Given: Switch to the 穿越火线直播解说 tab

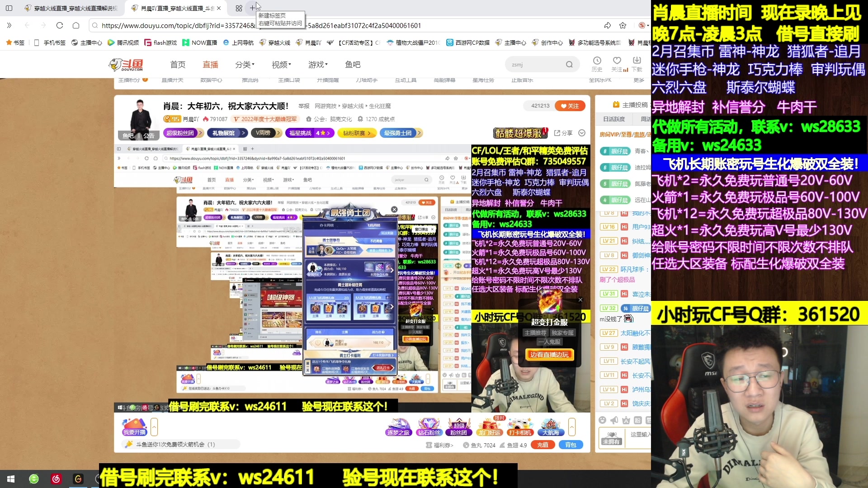Looking at the screenshot, I should pos(71,8).
